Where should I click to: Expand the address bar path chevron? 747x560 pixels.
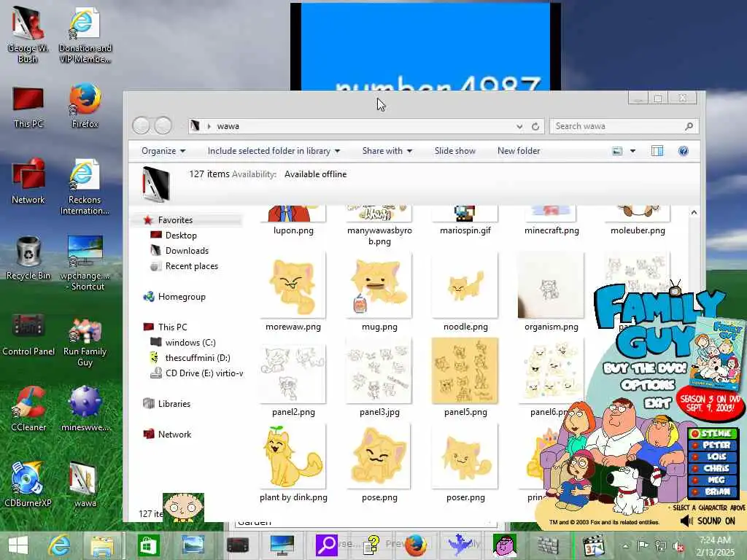pyautogui.click(x=209, y=126)
